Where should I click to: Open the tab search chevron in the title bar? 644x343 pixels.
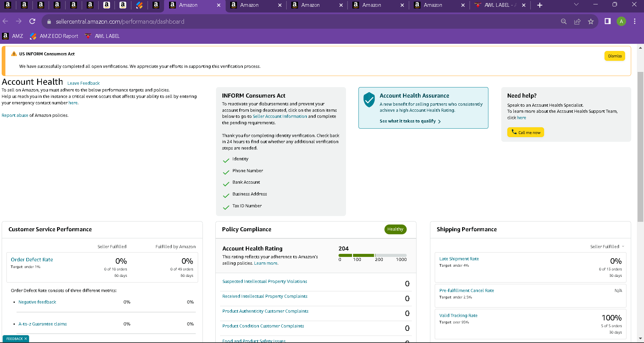[576, 5]
